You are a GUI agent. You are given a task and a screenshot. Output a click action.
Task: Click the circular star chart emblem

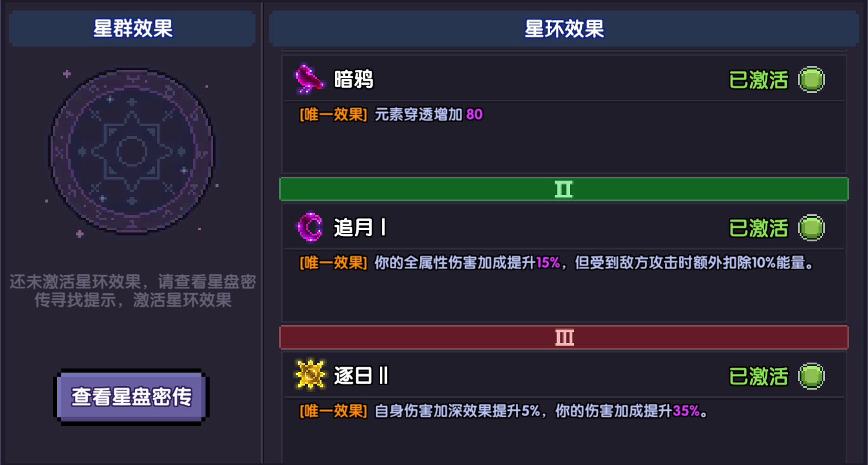(132, 151)
